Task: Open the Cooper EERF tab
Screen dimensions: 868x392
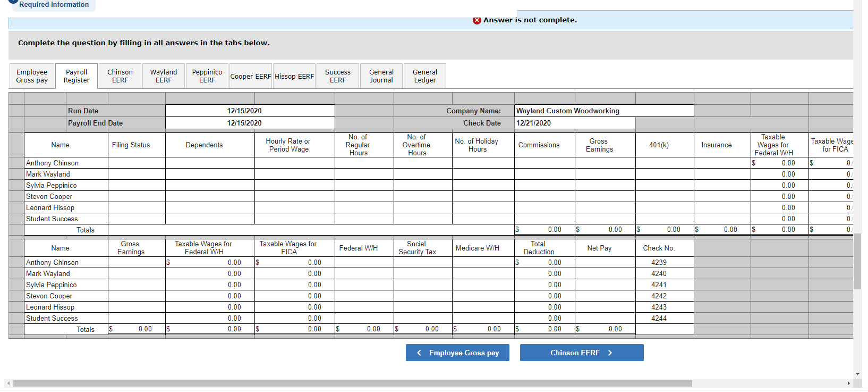Action: tap(251, 76)
